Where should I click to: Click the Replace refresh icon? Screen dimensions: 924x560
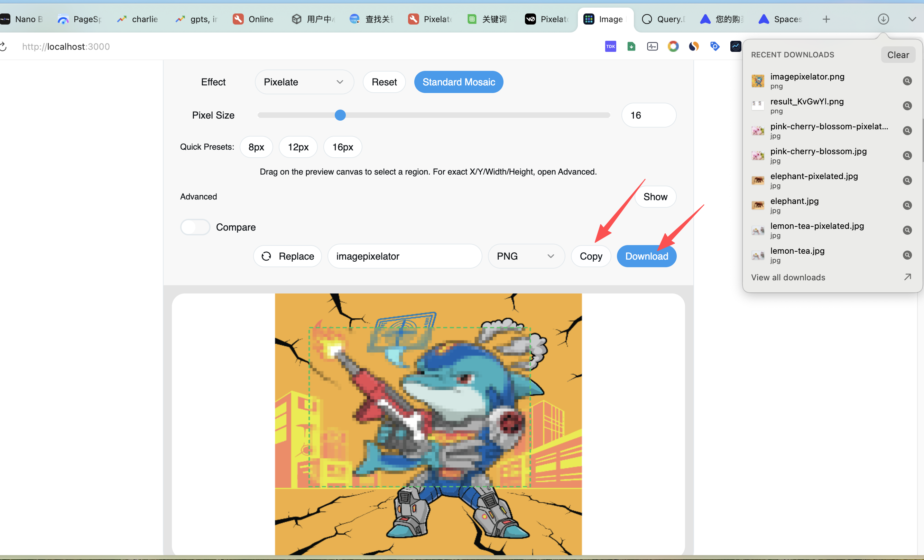(x=266, y=256)
